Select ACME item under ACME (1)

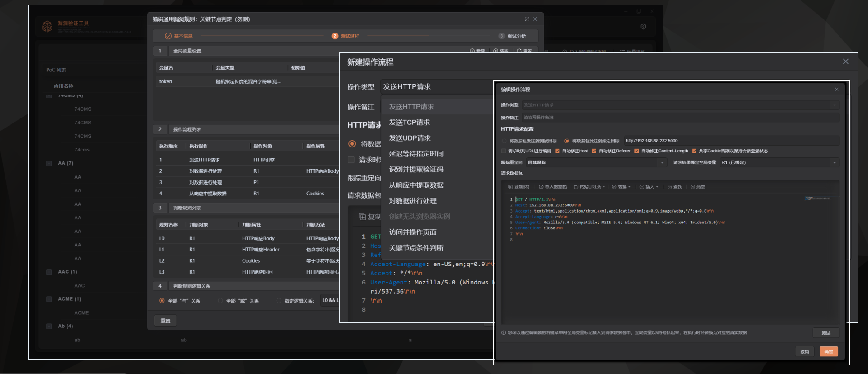(81, 313)
